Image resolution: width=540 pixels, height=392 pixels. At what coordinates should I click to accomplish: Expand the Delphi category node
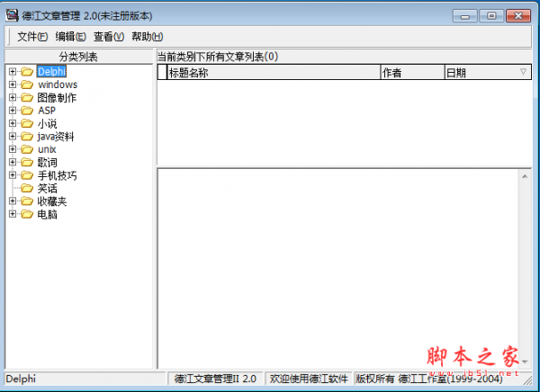click(x=13, y=72)
